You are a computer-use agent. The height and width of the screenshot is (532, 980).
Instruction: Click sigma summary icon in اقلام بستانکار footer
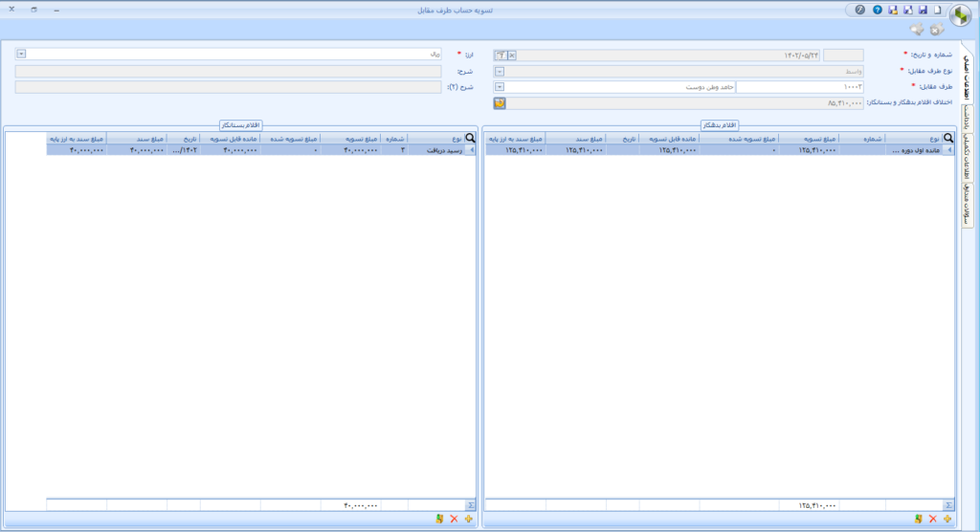471,505
